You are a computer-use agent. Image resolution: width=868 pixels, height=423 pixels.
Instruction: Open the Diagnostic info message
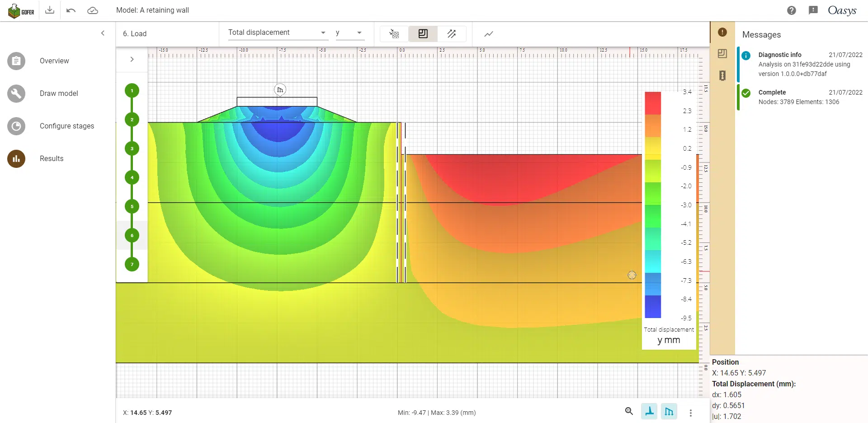click(802, 64)
